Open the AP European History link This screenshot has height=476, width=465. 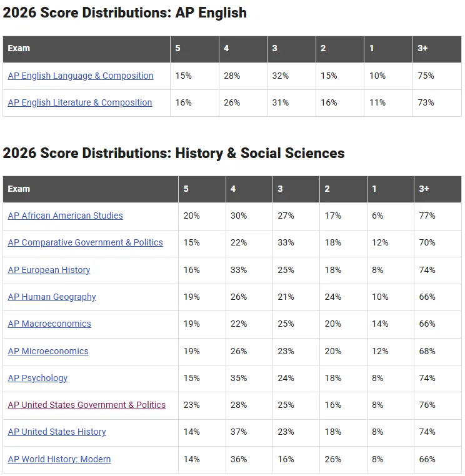(x=49, y=270)
